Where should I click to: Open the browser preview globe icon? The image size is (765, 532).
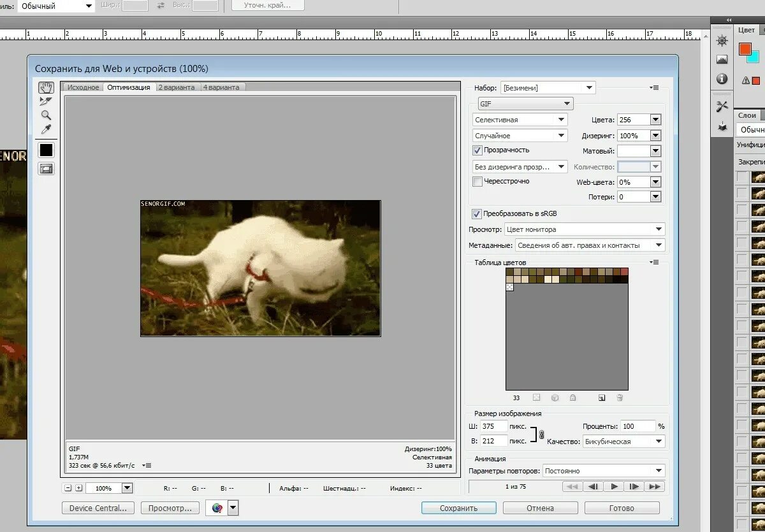217,508
